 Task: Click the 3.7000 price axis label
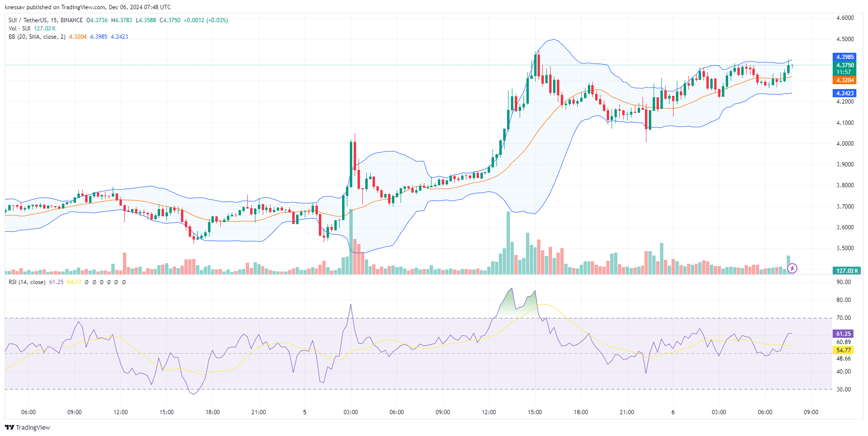(845, 207)
